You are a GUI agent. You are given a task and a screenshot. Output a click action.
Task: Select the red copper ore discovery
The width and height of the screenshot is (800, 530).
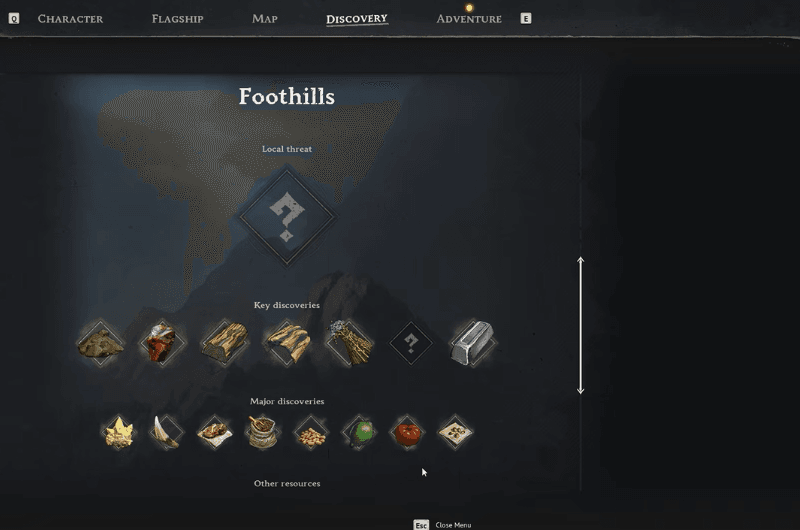162,343
